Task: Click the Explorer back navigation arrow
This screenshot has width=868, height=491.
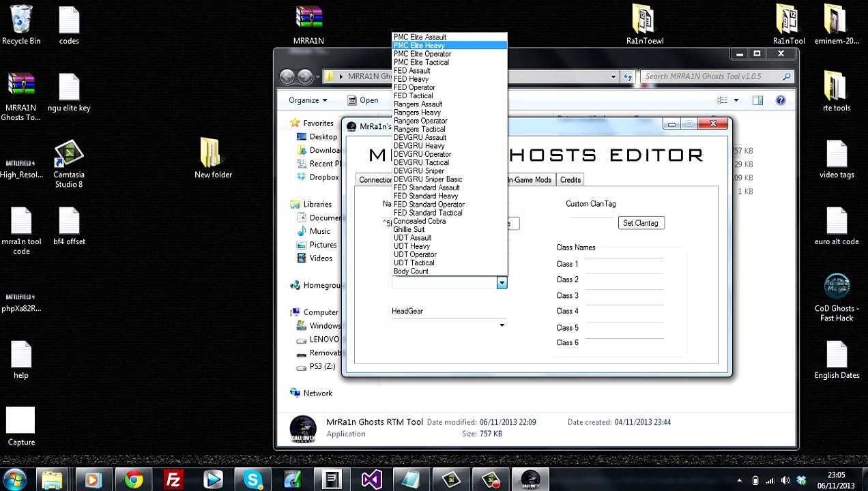Action: click(287, 76)
